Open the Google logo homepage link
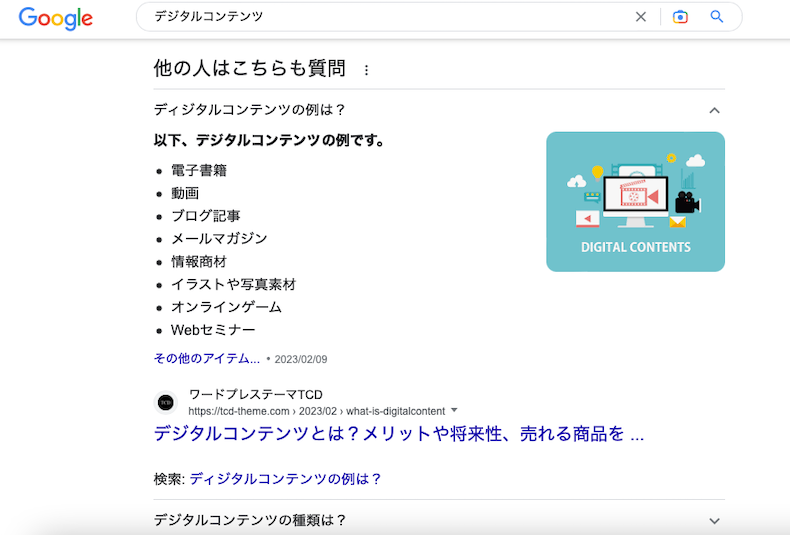The width and height of the screenshot is (790, 535). click(x=56, y=18)
